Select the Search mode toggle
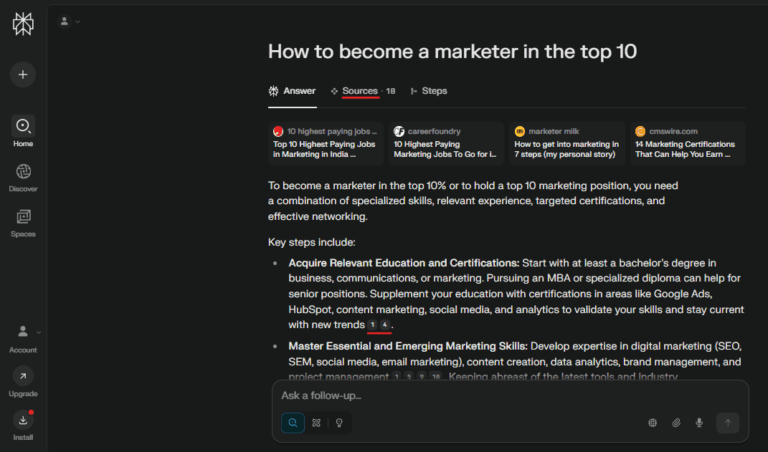This screenshot has width=768, height=452. [x=293, y=423]
